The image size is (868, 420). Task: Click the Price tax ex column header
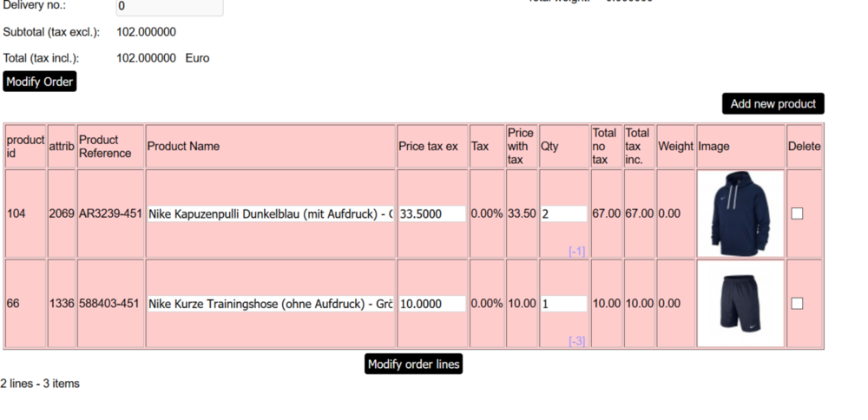coord(428,147)
